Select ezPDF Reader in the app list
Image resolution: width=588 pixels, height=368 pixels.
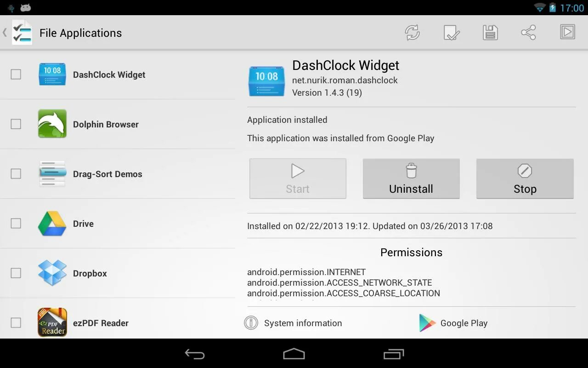118,323
